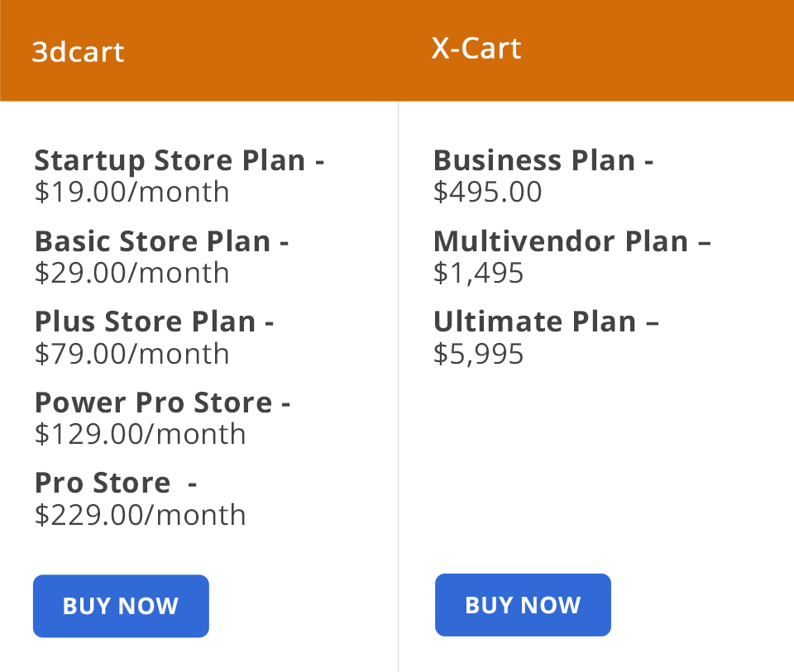
Task: Click the $5,995 price text
Action: pos(479,354)
